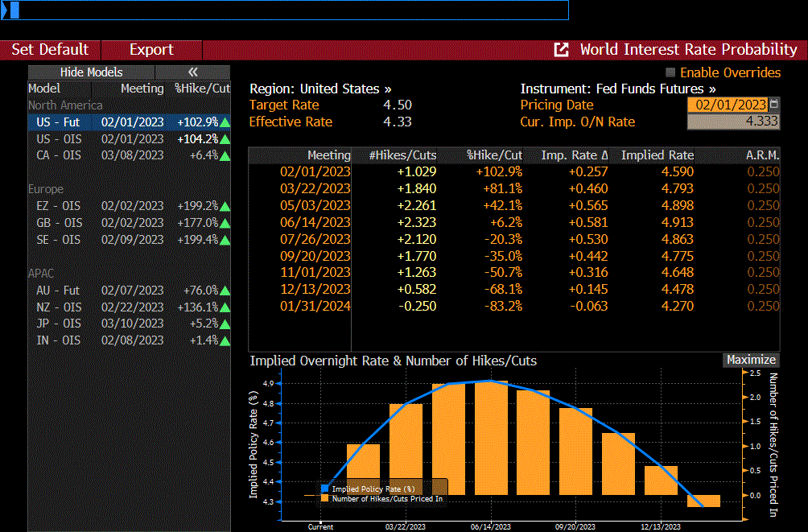808x532 pixels.
Task: Click %Hike/Cut header in models panel
Action: [x=202, y=89]
